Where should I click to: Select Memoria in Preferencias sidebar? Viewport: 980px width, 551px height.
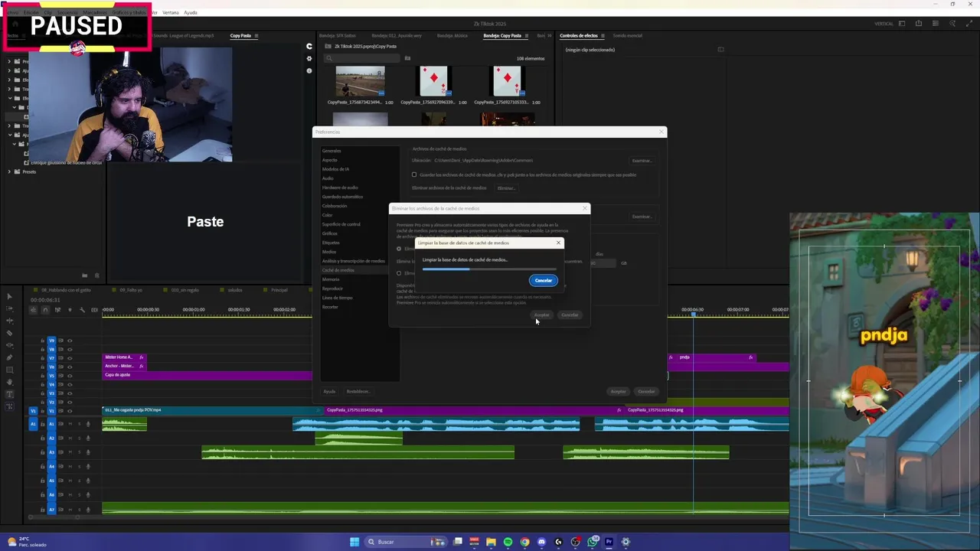tap(330, 279)
